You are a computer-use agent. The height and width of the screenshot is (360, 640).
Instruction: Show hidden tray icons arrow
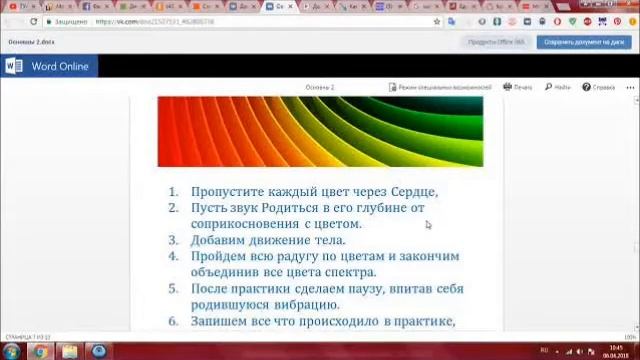tap(557, 351)
